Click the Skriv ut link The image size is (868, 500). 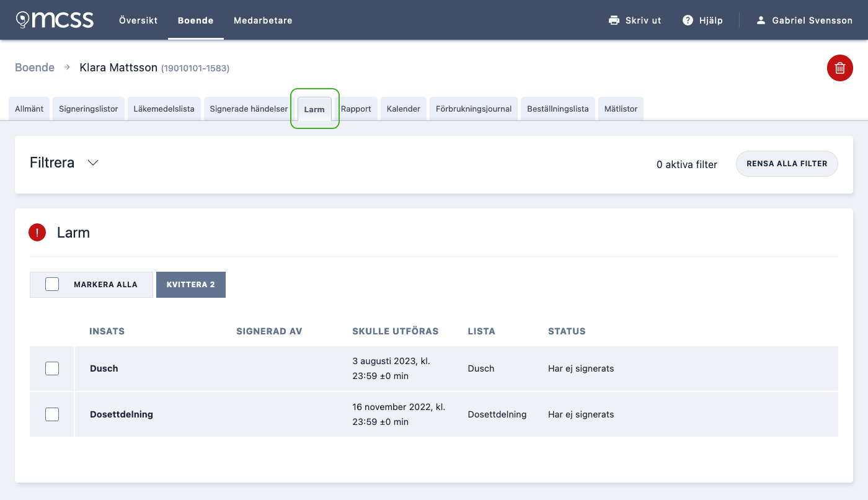[644, 20]
